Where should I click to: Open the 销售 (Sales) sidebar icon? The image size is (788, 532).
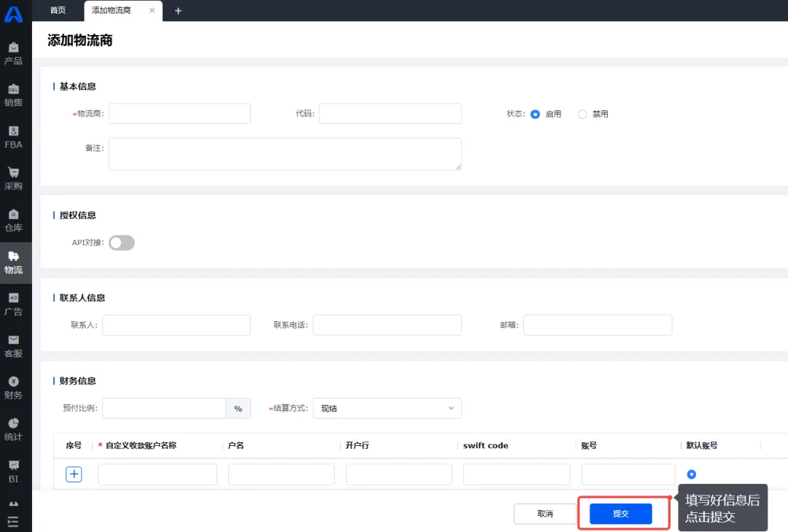(13, 90)
